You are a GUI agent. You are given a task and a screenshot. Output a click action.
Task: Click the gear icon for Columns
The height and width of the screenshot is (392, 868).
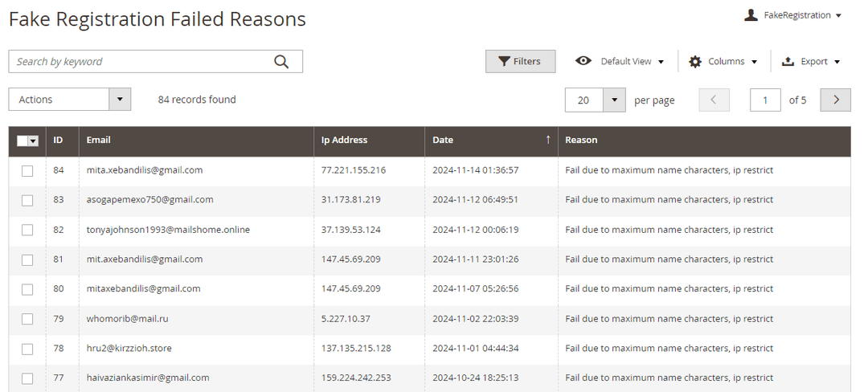[x=695, y=62]
